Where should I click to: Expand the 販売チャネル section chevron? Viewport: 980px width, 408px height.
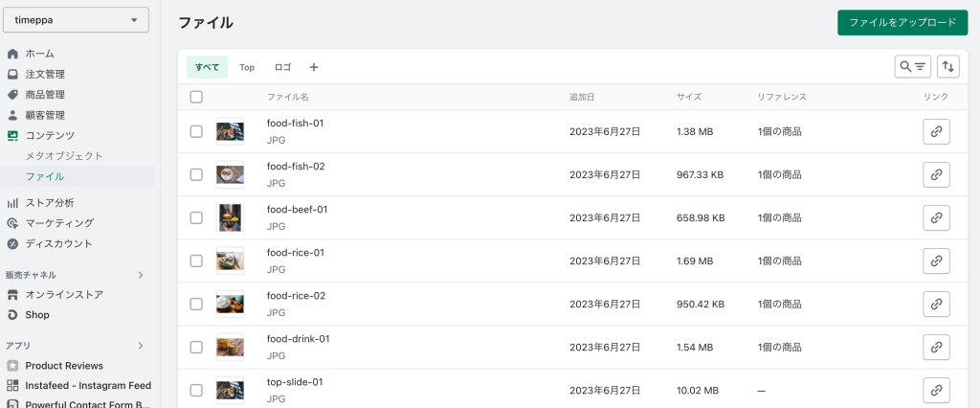pyautogui.click(x=141, y=275)
